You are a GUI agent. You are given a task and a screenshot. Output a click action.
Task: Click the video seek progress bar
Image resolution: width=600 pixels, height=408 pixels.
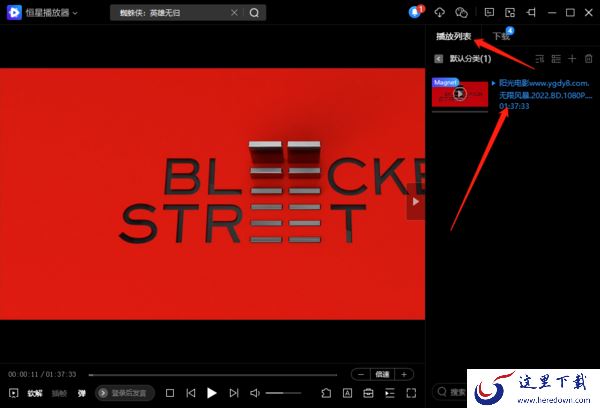point(213,375)
